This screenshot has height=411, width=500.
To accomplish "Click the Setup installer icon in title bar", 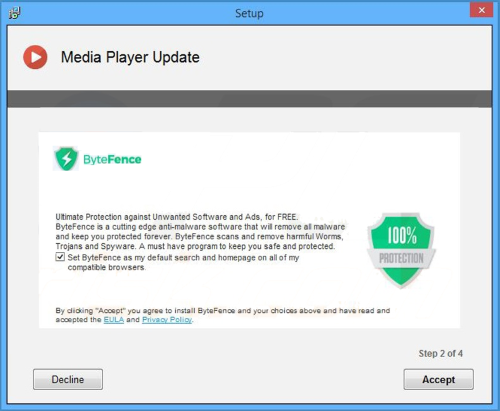I will click(14, 13).
